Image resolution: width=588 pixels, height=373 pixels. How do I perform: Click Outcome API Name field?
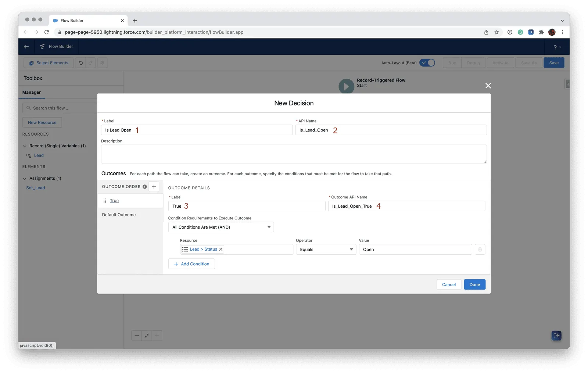pyautogui.click(x=406, y=206)
